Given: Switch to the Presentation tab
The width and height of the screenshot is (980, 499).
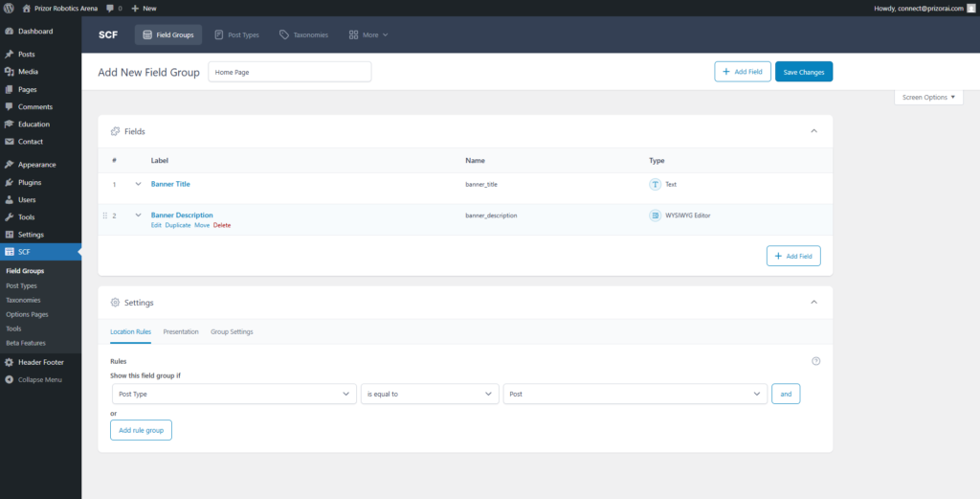Looking at the screenshot, I should click(x=181, y=331).
